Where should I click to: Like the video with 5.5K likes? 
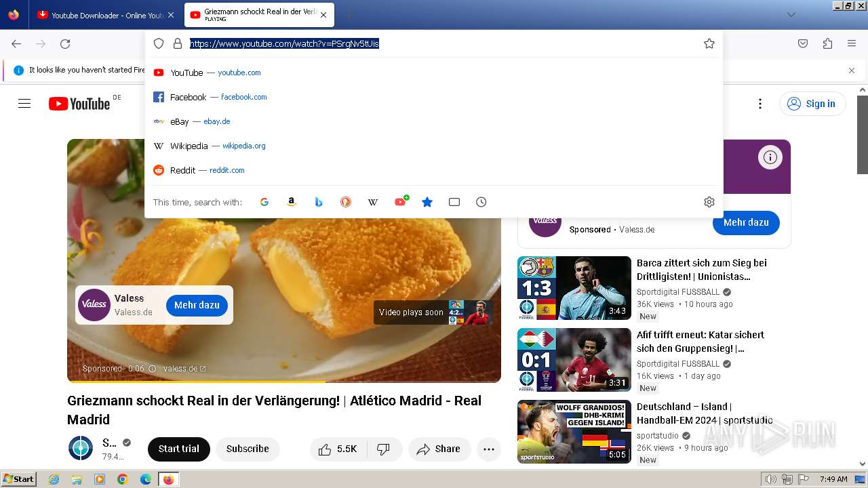[x=338, y=449]
